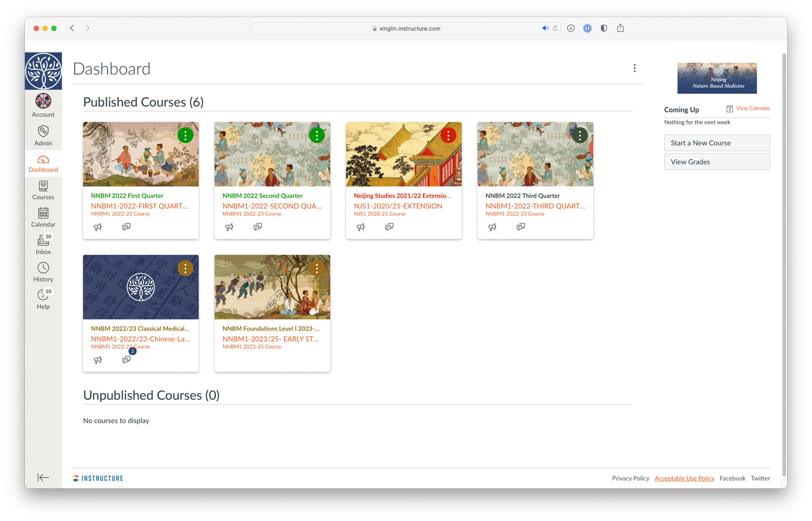
Task: Click the Safari address bar
Action: 406,28
